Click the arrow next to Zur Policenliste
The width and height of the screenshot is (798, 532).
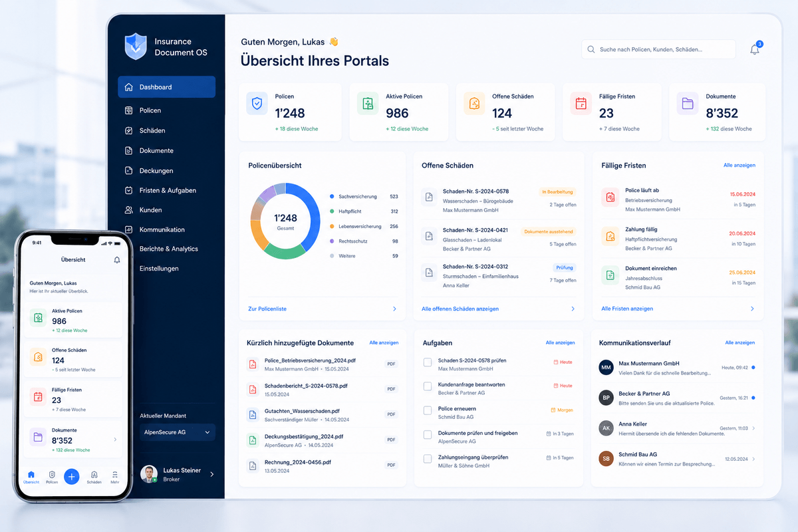pos(394,309)
